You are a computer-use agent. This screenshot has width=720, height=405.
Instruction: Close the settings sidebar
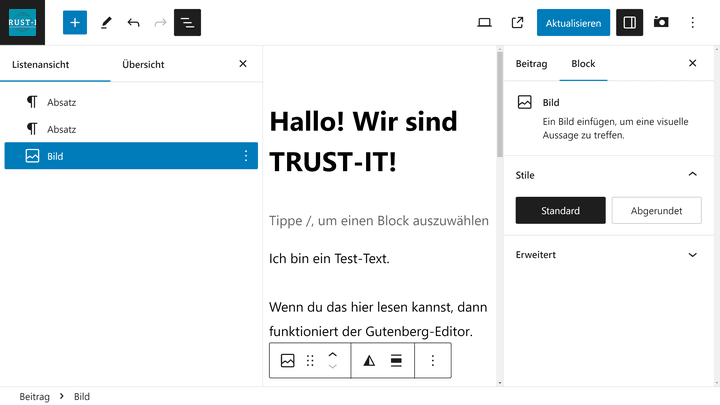click(692, 63)
